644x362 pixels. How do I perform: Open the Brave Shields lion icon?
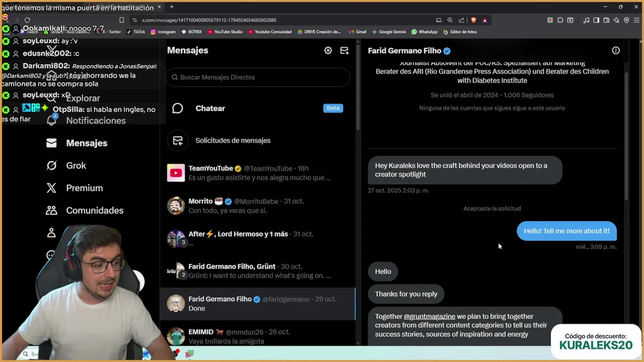point(473,20)
